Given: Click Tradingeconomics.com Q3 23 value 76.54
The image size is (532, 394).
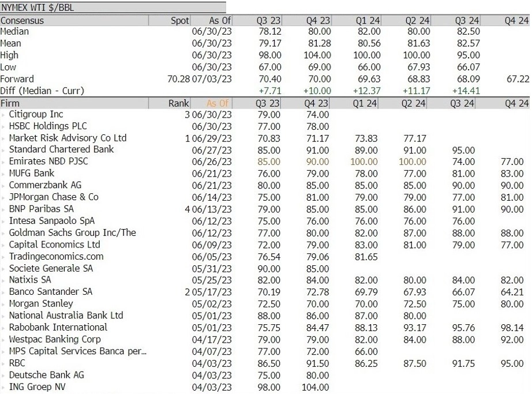Looking at the screenshot, I should coord(269,257).
